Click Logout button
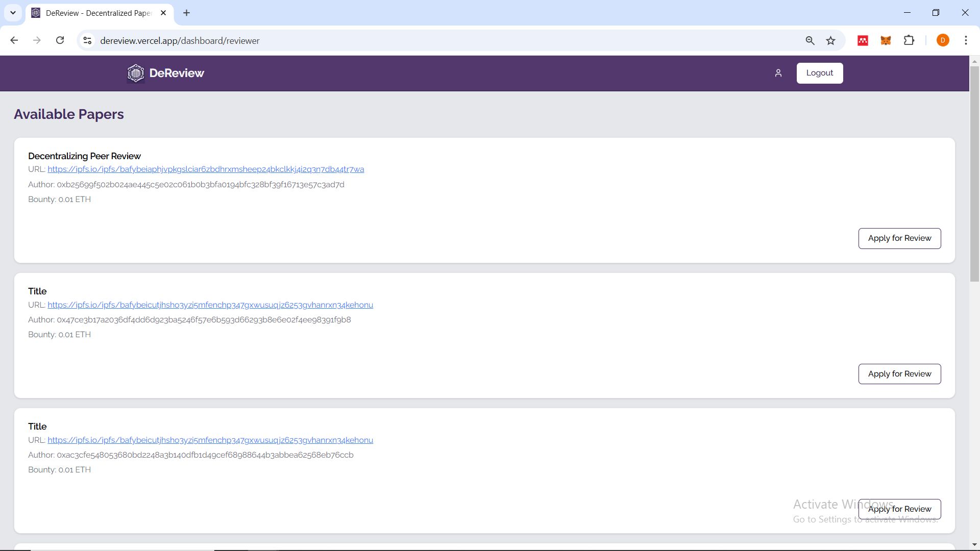 click(820, 72)
